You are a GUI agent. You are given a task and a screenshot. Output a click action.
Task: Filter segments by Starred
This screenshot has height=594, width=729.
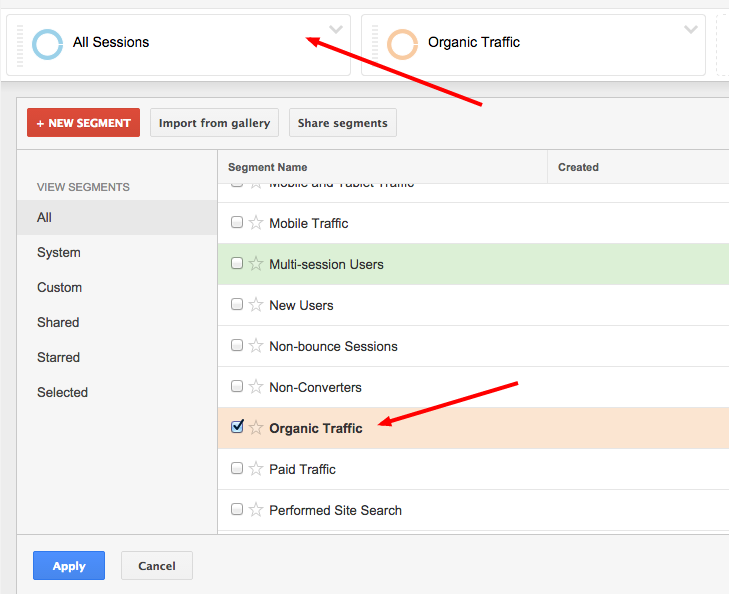117,357
